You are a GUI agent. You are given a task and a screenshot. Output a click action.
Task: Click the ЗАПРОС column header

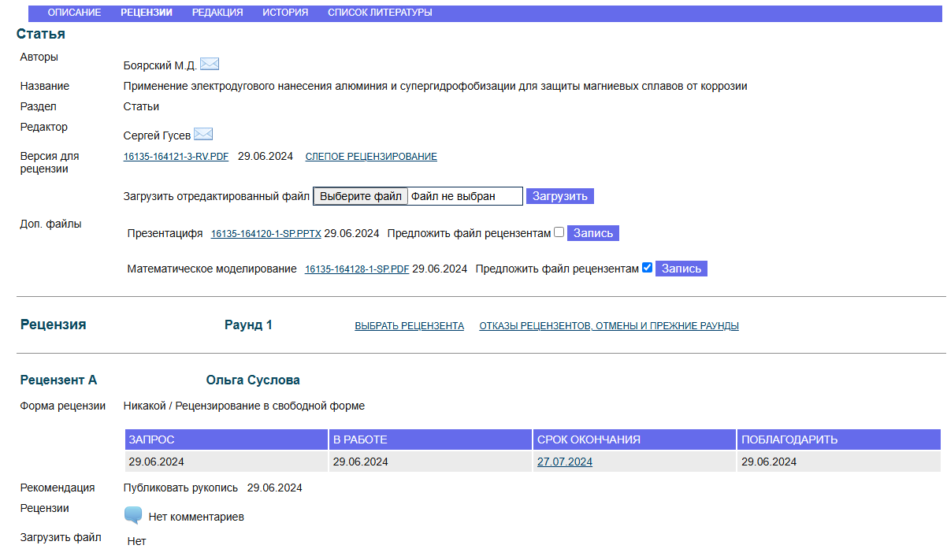pos(226,439)
